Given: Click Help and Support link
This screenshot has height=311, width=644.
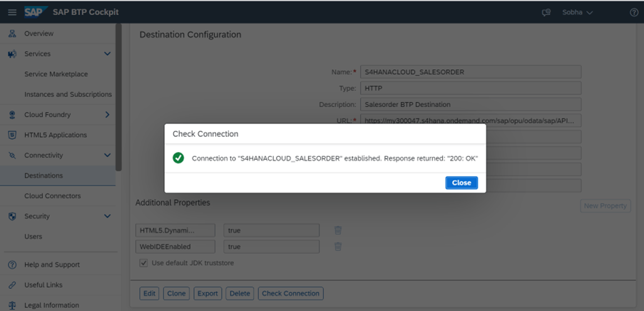Looking at the screenshot, I should (52, 265).
